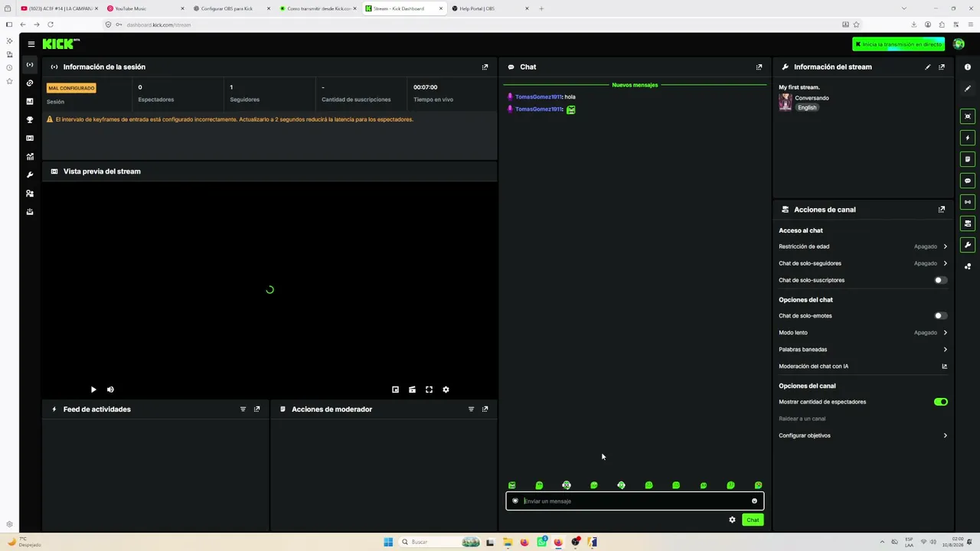980x551 pixels.
Task: Open the user profile avatar
Action: coord(959,44)
